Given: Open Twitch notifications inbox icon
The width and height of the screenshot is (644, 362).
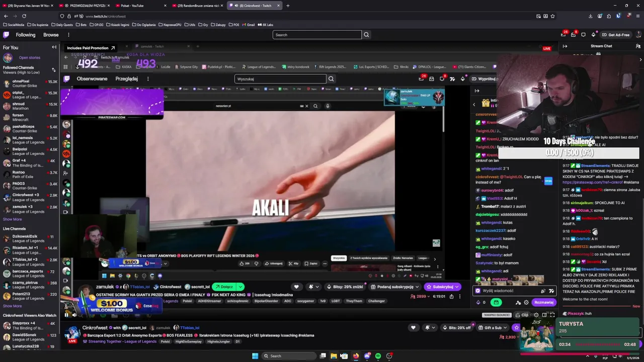Looking at the screenshot, I should (x=573, y=35).
